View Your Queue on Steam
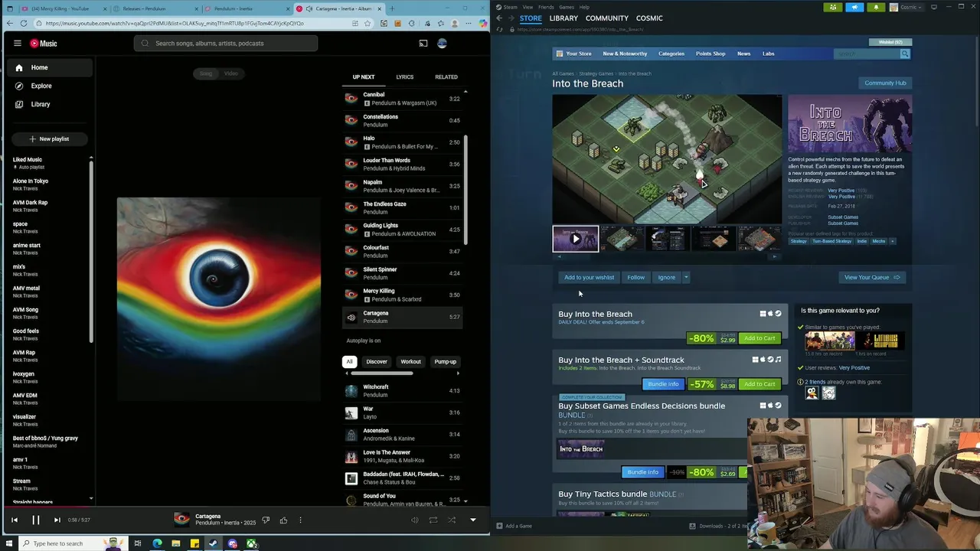 point(872,277)
